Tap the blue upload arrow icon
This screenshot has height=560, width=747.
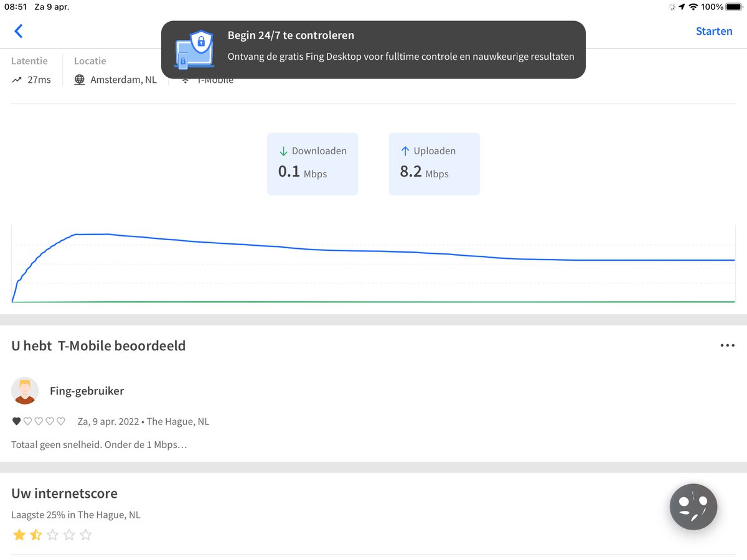(405, 151)
